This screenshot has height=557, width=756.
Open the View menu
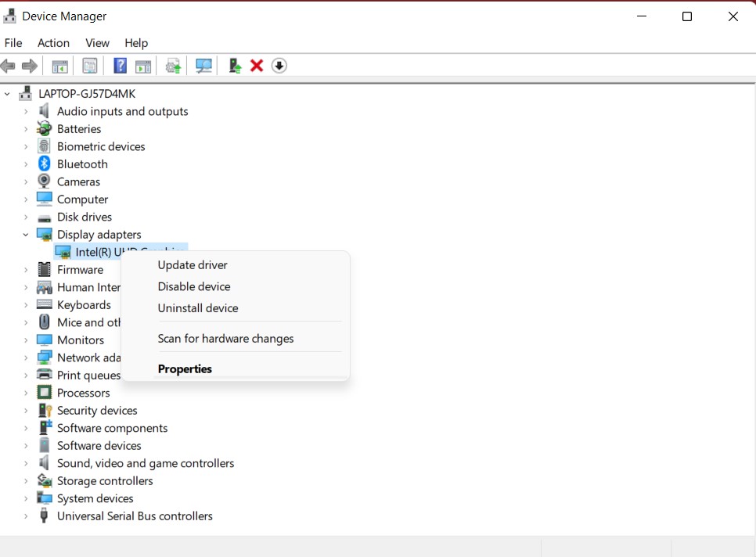(97, 43)
